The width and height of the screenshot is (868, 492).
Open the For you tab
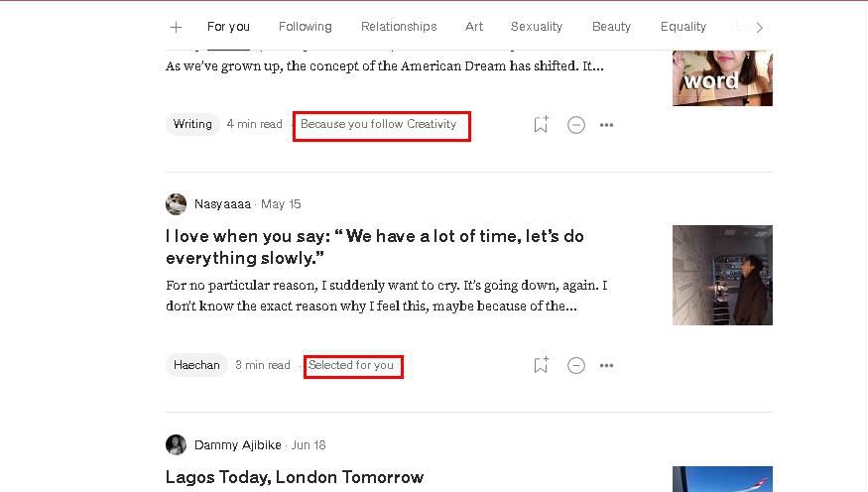point(228,27)
